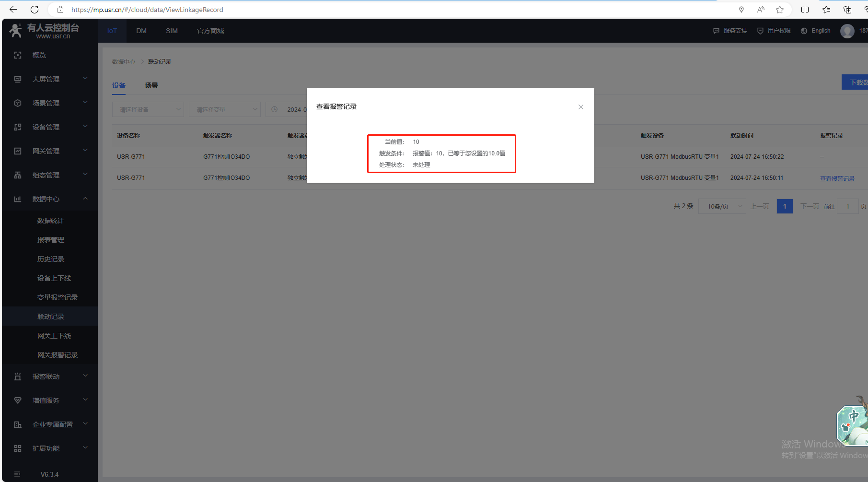Expand the 扩展功能 menu chevron
Viewport: 868px width, 482px height.
[85, 447]
